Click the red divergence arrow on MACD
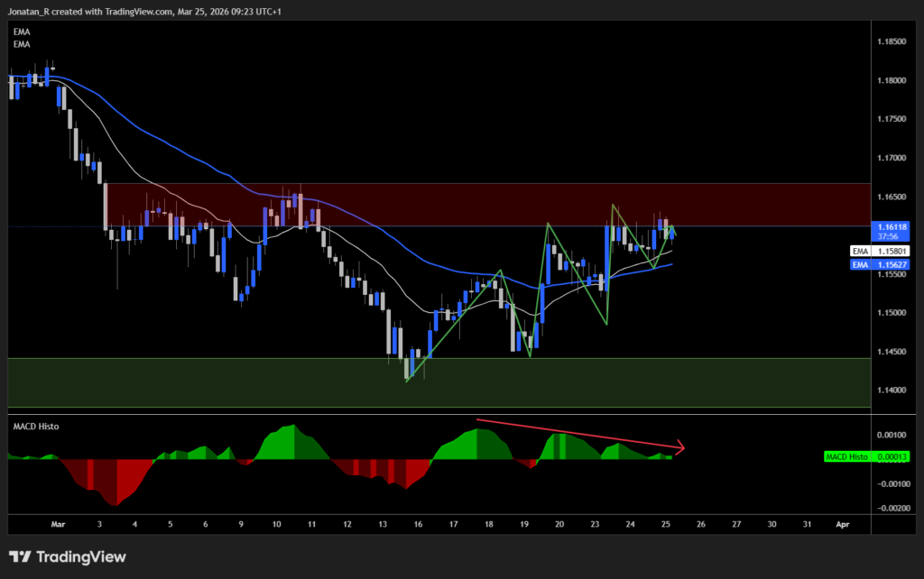The image size is (924, 579). pyautogui.click(x=577, y=433)
